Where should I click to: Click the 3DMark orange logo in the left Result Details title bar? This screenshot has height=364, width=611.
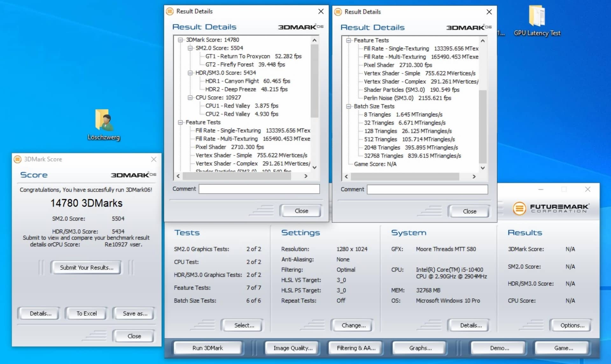[170, 11]
